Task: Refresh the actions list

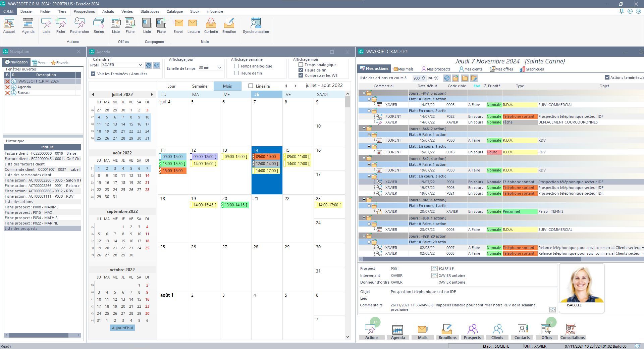Action: [447, 78]
